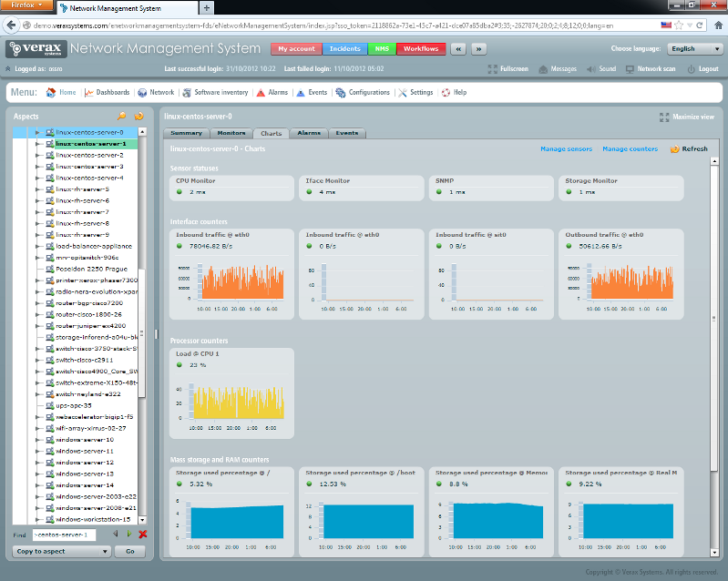This screenshot has height=581, width=728.
Task: Toggle the Sound speaker icon
Action: pyautogui.click(x=591, y=69)
